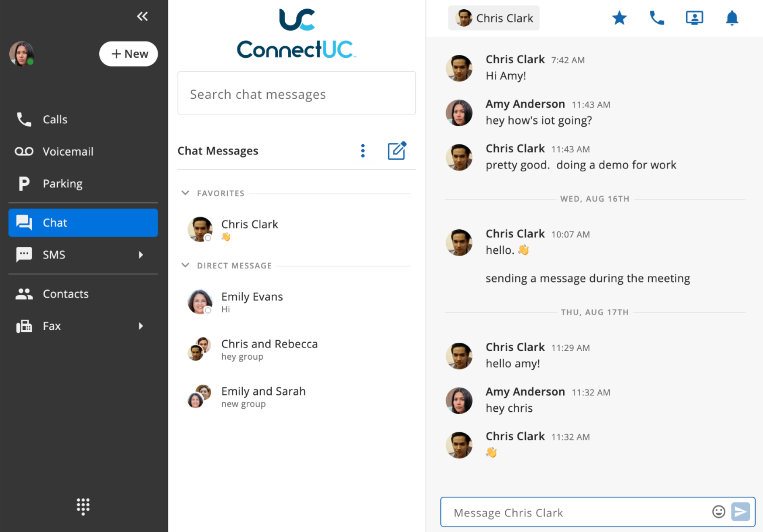Expand the SMS submenu arrow

pyautogui.click(x=141, y=255)
